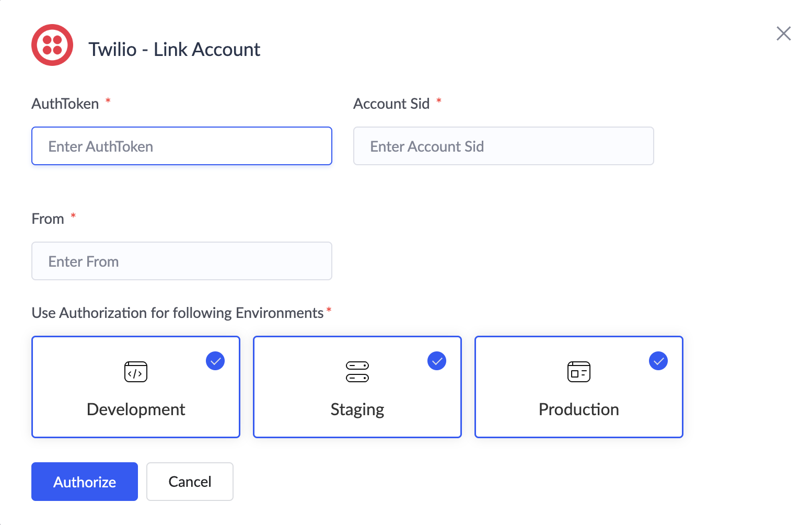Uncheck the Production environment checkmark
Screen dimensions: 812x525
[658, 361]
